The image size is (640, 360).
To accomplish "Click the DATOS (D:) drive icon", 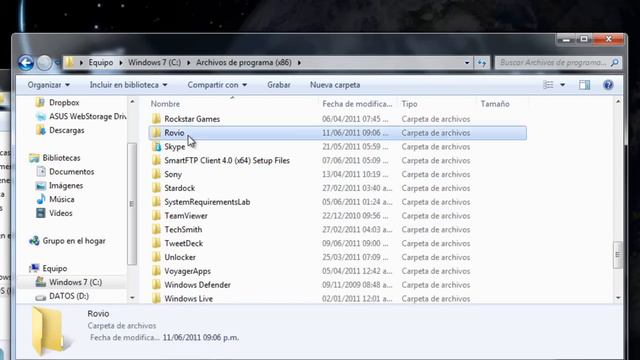I will click(40, 297).
